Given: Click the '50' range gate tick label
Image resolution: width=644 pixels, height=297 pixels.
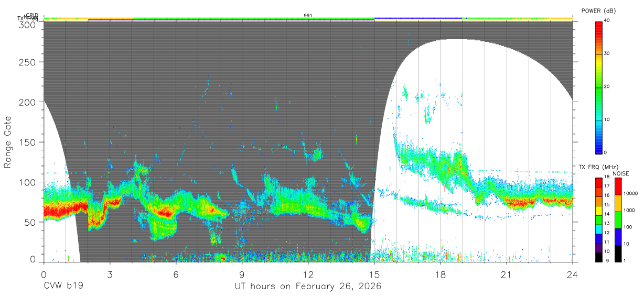Looking at the screenshot, I should [x=30, y=222].
